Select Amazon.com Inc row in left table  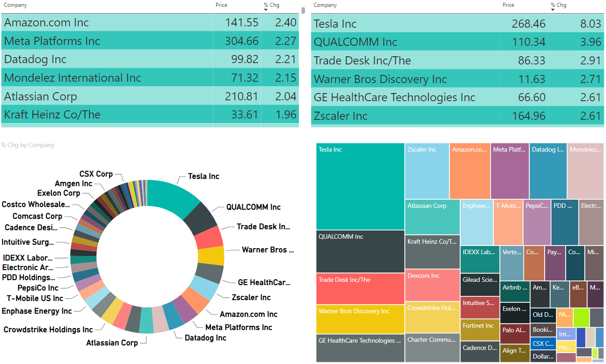click(x=150, y=22)
